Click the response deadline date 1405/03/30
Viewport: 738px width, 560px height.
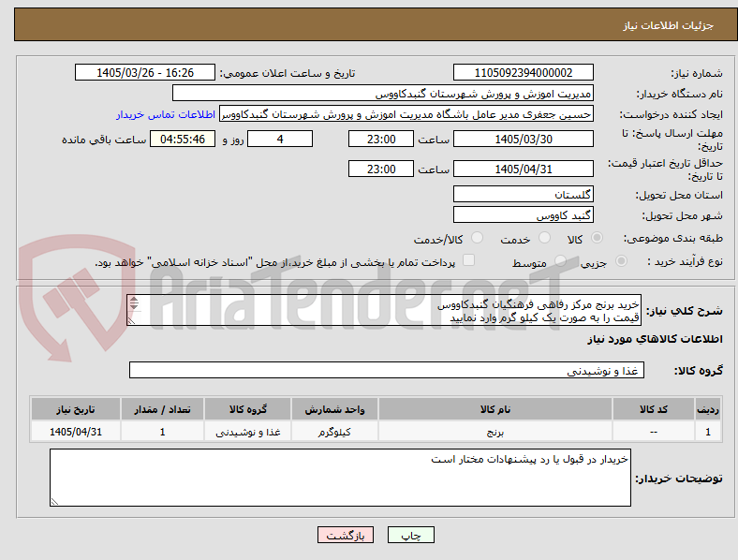[x=523, y=140]
